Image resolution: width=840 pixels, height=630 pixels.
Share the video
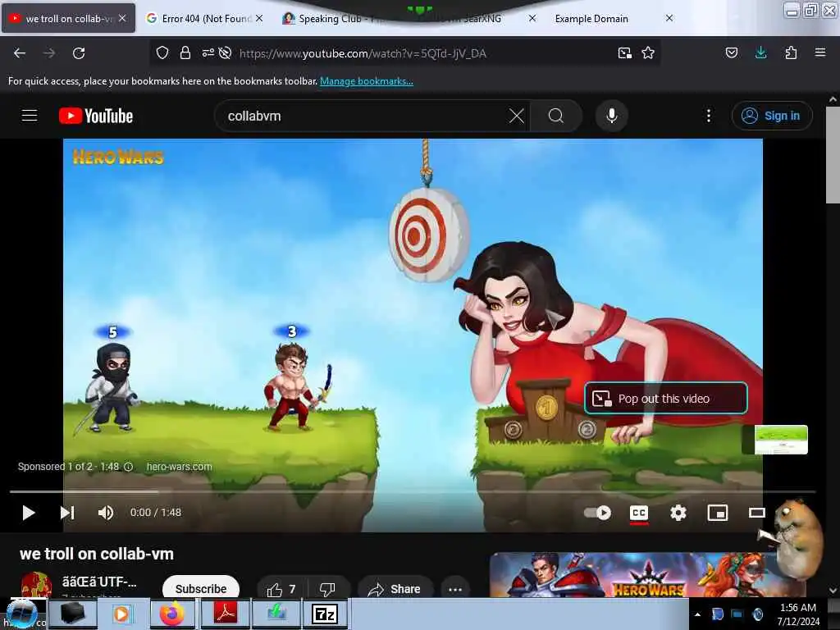pos(395,589)
